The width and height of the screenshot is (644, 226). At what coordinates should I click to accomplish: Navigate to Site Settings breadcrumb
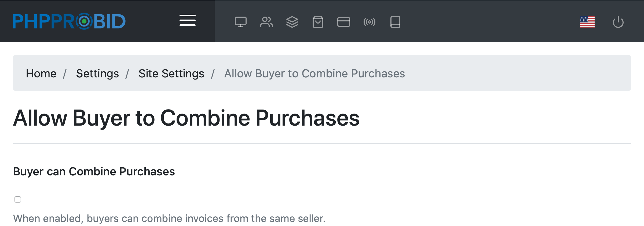(x=171, y=73)
